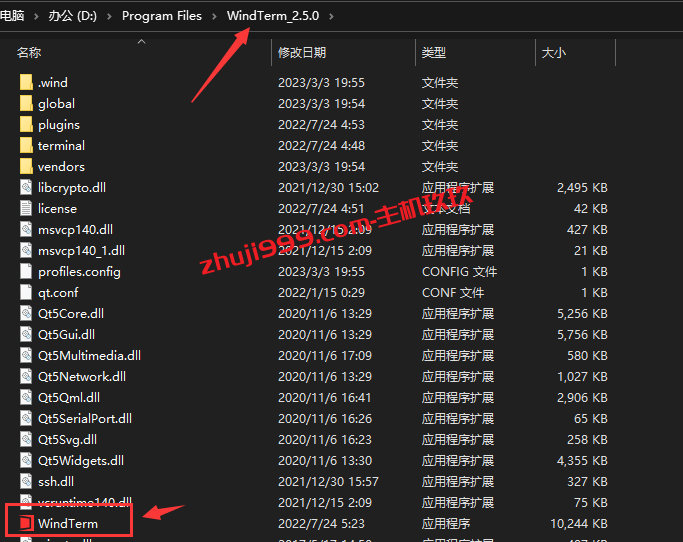Click the license text file icon
Screen dimensions: 683x542
(26, 208)
